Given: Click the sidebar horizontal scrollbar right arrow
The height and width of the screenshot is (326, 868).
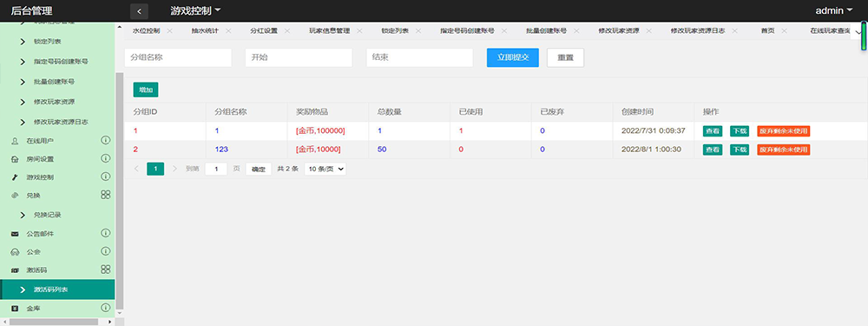Looking at the screenshot, I should (109, 322).
